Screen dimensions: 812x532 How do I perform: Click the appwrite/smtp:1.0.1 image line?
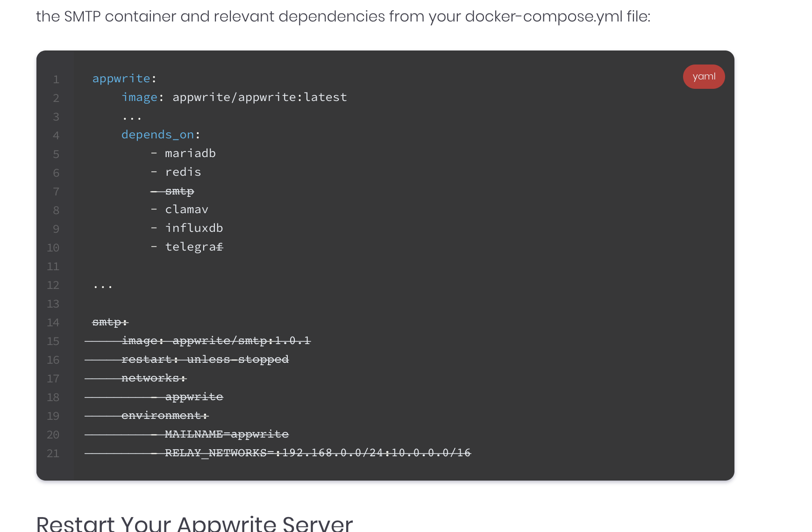[x=216, y=340]
